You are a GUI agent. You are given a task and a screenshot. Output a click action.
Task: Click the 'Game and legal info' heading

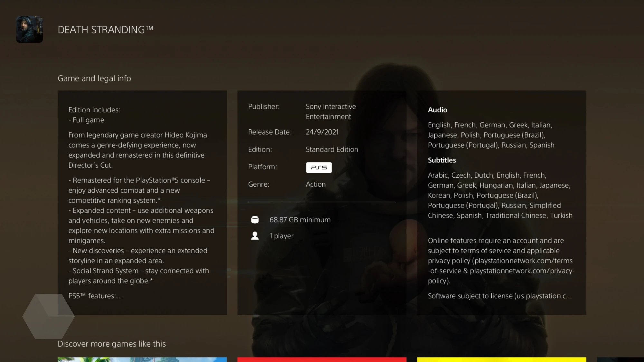coord(94,78)
